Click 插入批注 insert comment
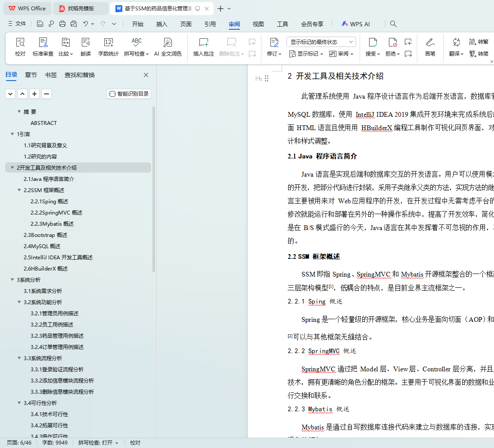This screenshot has width=494, height=448. pyautogui.click(x=204, y=47)
